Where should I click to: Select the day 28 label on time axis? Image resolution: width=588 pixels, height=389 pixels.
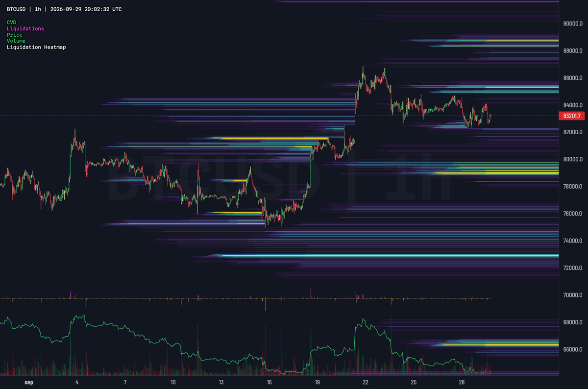[462, 382]
